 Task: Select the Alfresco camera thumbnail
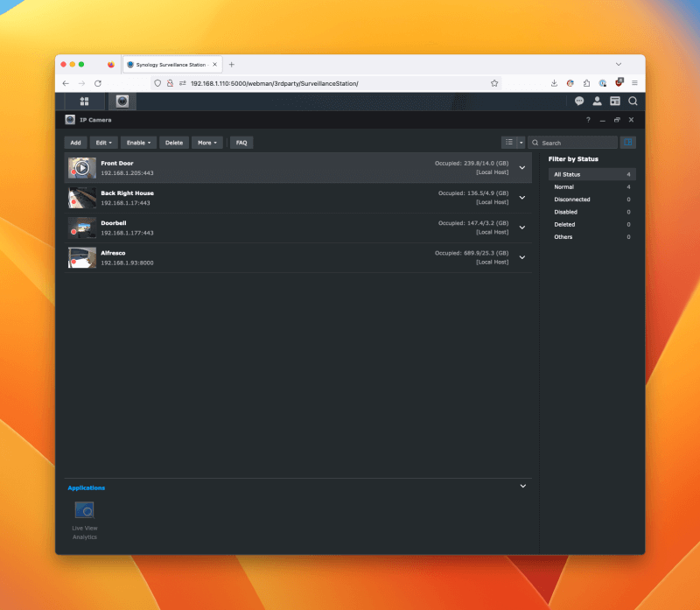82,257
